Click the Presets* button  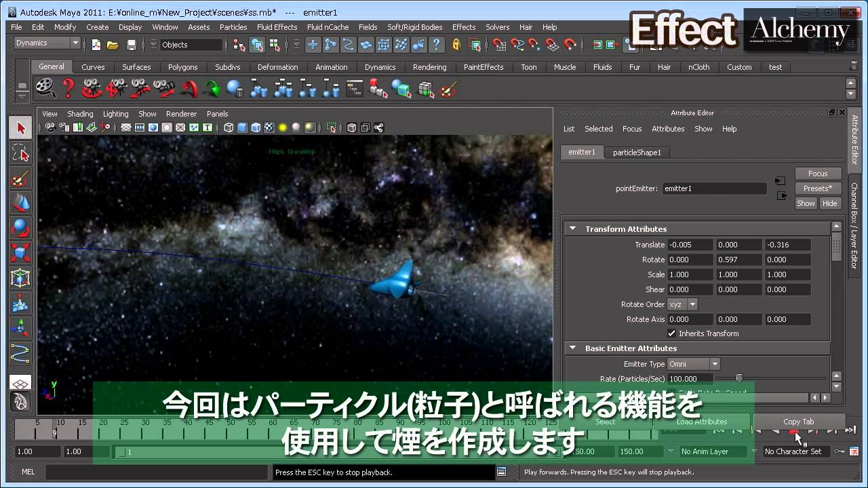[818, 188]
